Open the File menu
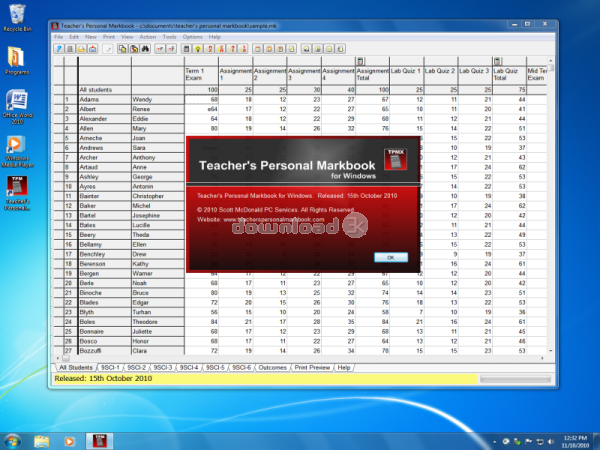 point(59,37)
